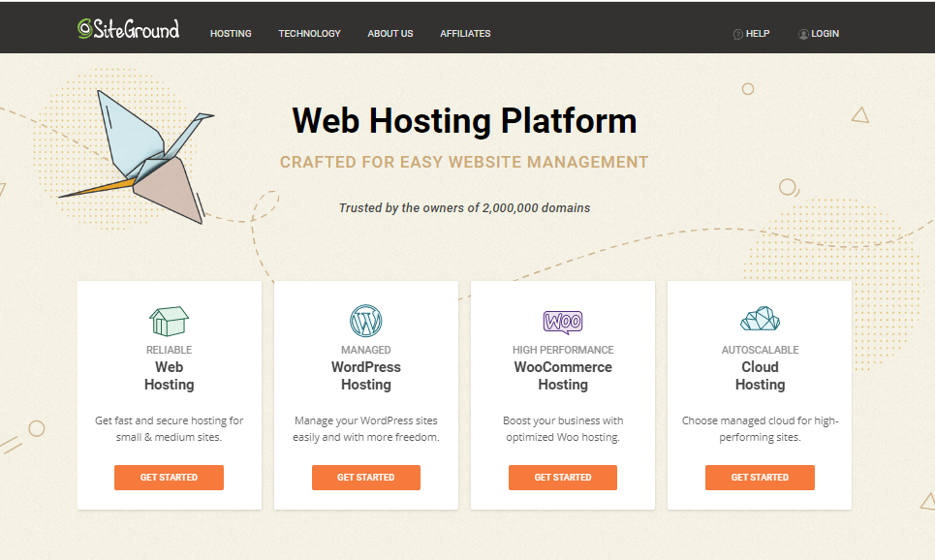
Task: Click the SiteGround logo
Action: pos(128,29)
